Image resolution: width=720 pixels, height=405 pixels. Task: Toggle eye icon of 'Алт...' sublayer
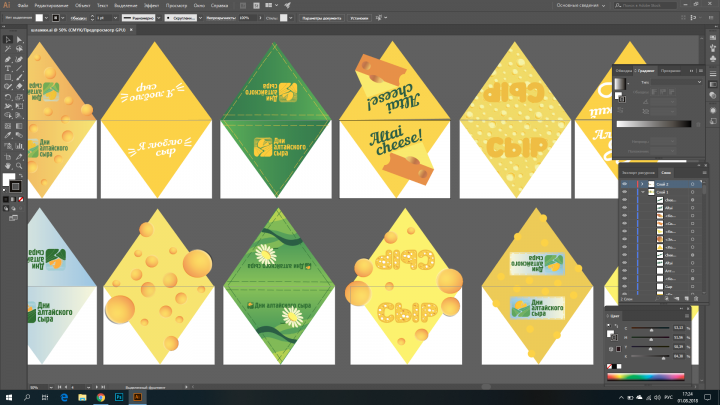coord(624,270)
